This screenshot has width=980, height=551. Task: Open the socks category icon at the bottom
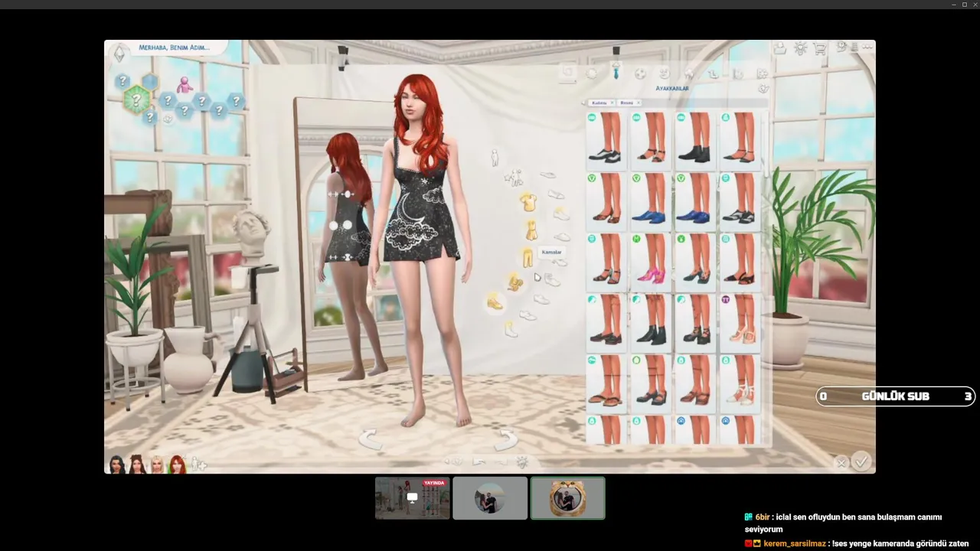coord(510,330)
